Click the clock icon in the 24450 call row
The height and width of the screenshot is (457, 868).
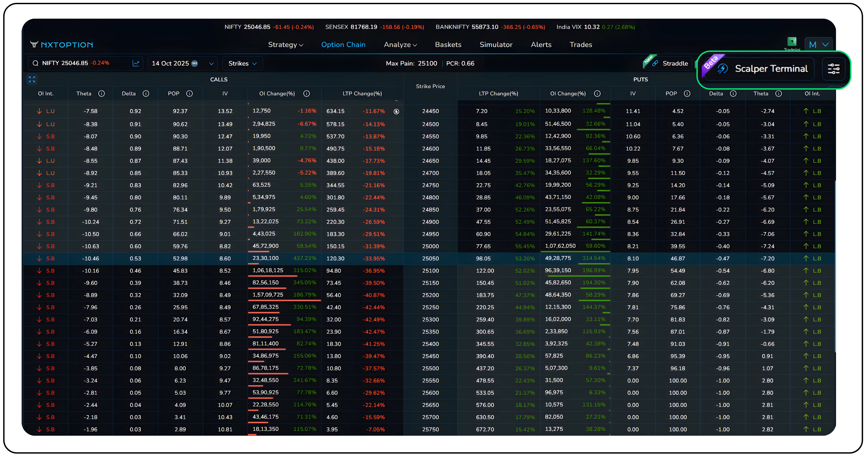click(396, 112)
